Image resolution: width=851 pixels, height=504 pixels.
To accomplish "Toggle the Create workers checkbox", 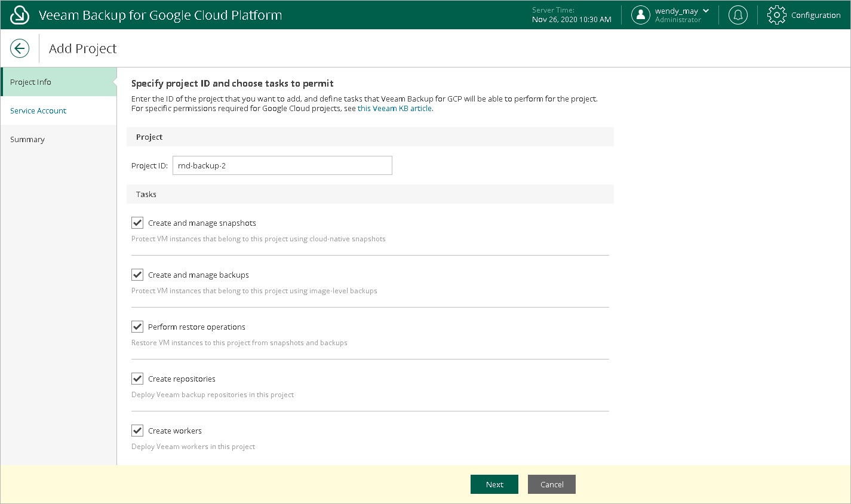I will coord(137,431).
